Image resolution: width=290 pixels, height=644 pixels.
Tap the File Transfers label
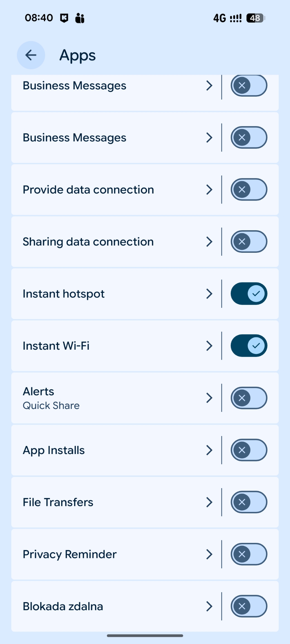[x=58, y=502]
